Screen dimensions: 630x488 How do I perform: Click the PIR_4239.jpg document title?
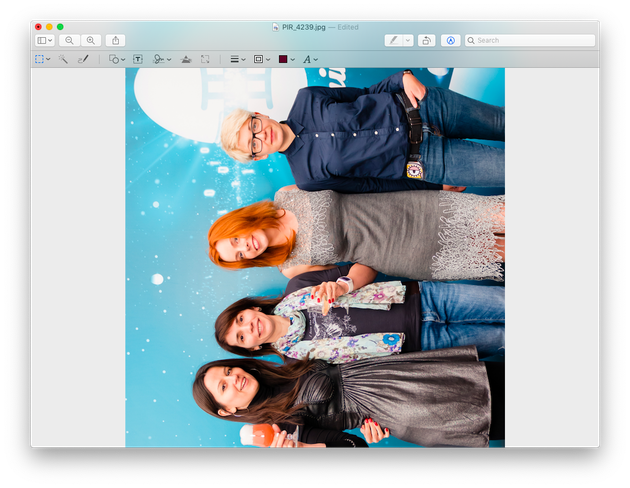pos(303,27)
